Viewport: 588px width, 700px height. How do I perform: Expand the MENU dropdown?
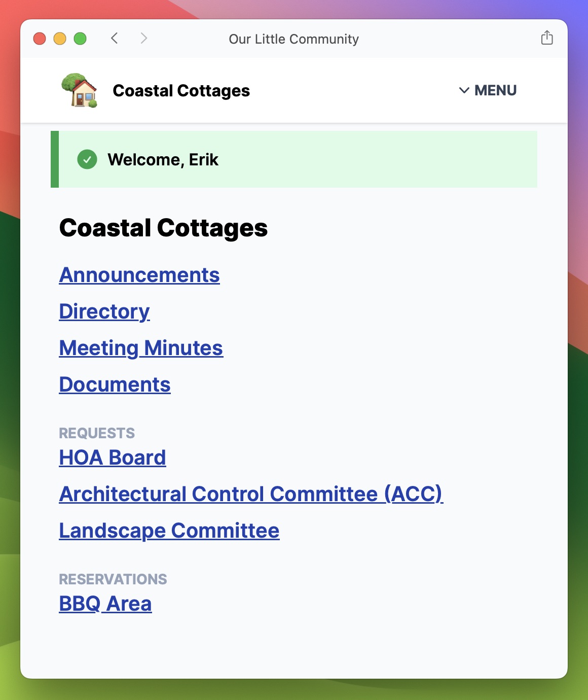click(488, 90)
